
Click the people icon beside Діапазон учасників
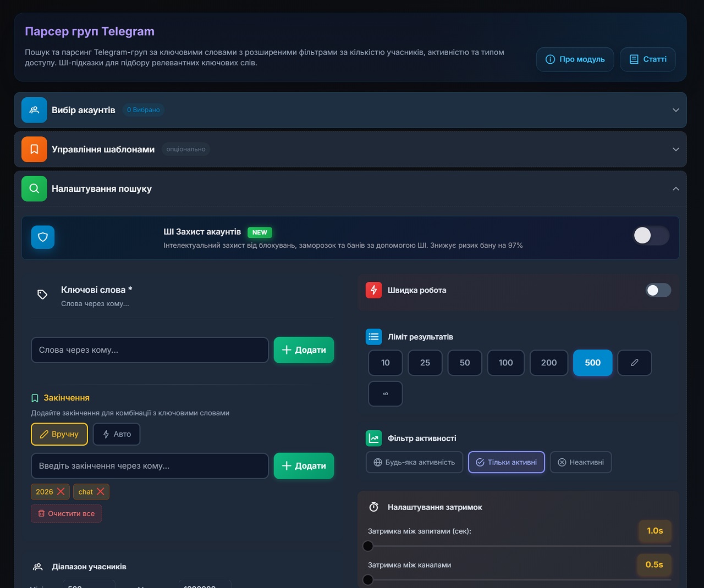click(x=38, y=567)
